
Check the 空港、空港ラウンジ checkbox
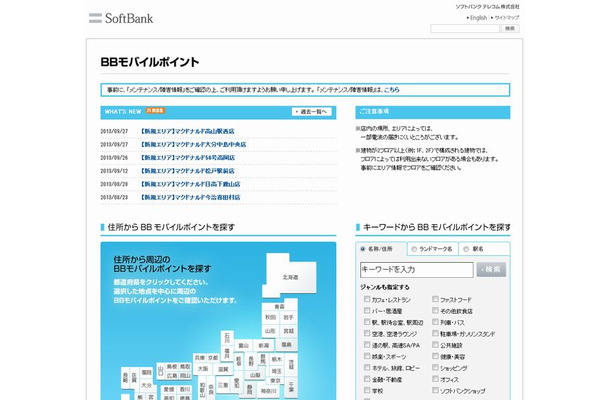tap(367, 333)
